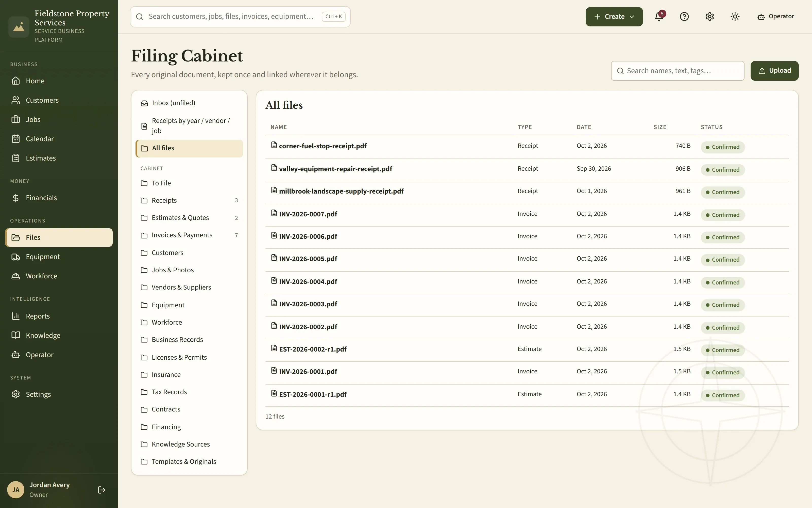Click the Knowledge book icon in sidebar
The image size is (812, 508).
click(x=16, y=335)
